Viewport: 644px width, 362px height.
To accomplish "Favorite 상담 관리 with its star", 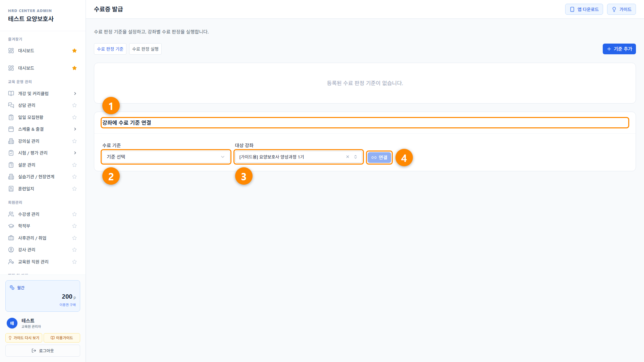I will (74, 105).
